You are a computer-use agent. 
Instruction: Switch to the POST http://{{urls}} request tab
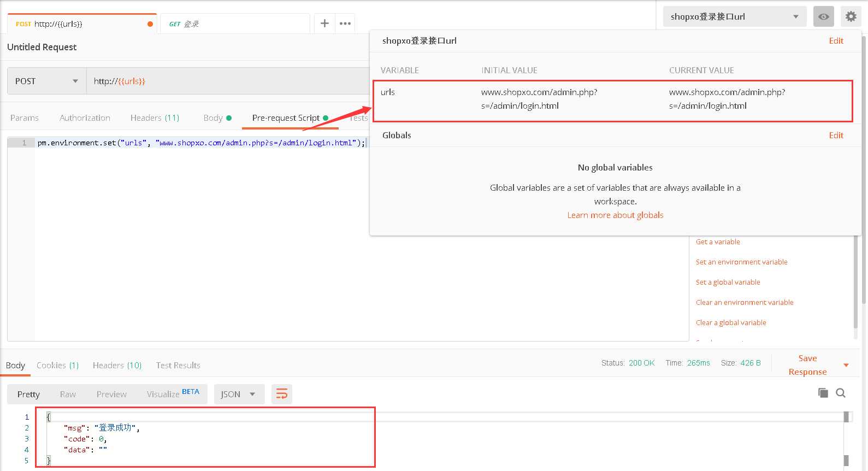(x=82, y=23)
